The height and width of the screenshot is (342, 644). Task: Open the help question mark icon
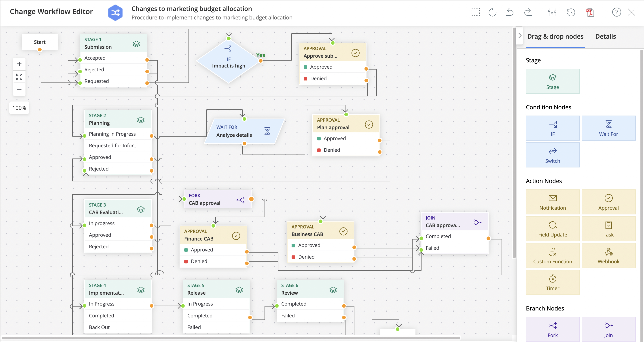616,12
